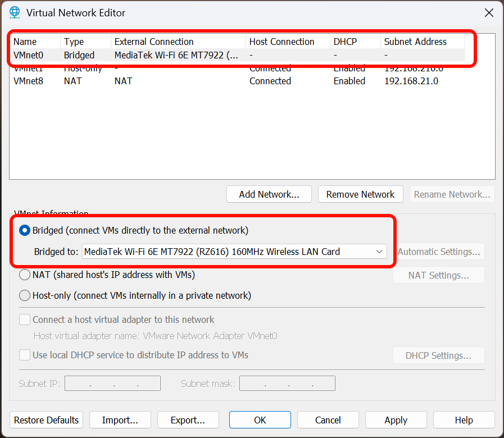Click the Subnet IP input field

click(x=112, y=384)
